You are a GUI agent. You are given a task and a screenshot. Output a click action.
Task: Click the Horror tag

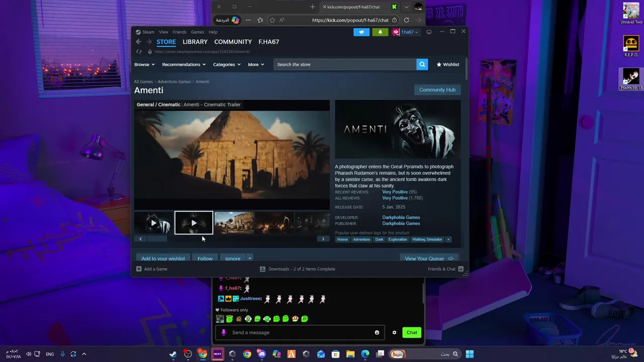[x=343, y=239]
